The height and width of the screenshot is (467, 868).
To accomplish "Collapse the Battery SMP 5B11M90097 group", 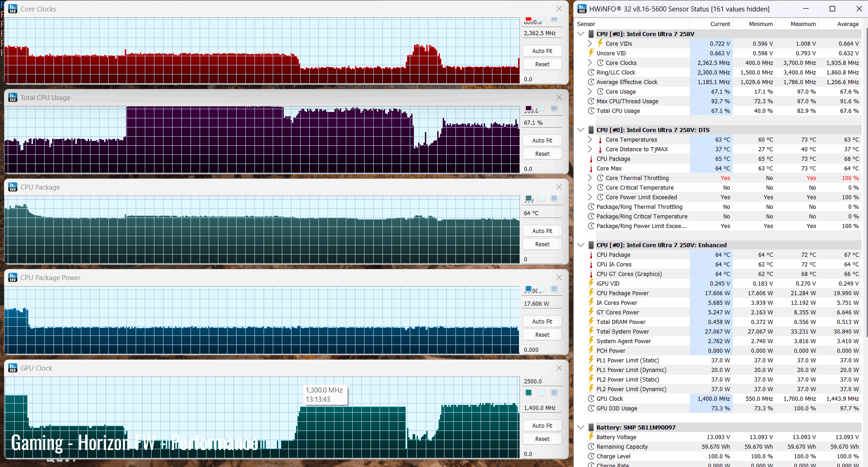I will [581, 427].
